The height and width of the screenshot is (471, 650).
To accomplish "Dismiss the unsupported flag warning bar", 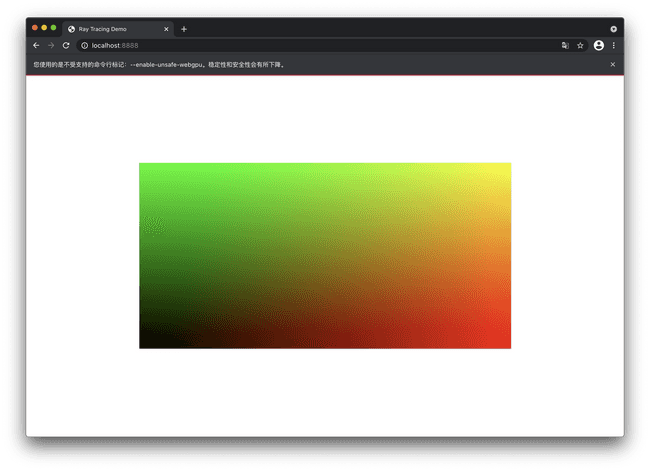I will click(613, 65).
